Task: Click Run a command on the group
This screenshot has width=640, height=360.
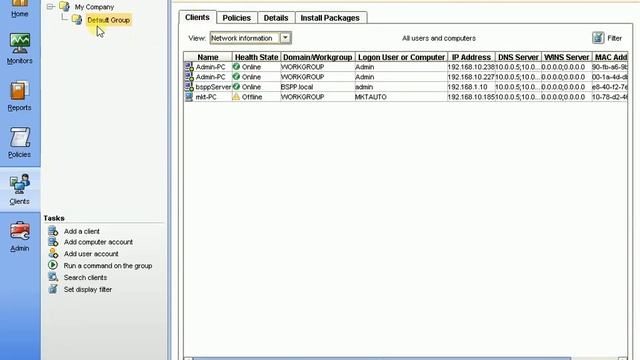Action: click(108, 266)
